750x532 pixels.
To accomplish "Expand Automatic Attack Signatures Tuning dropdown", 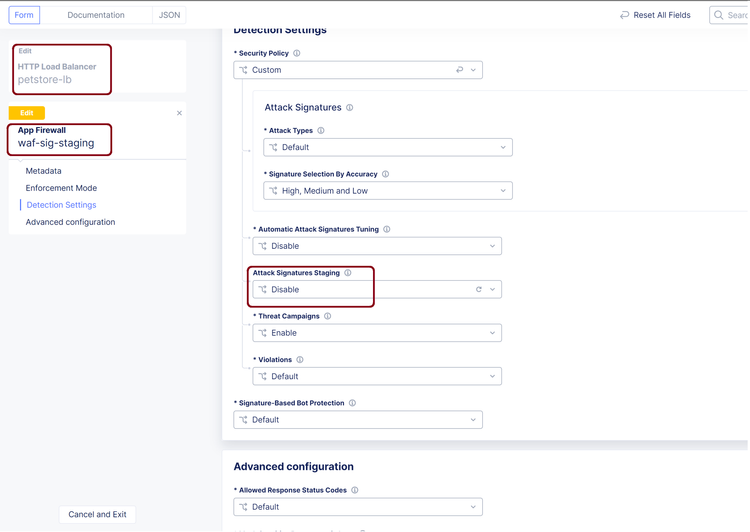I will point(377,246).
